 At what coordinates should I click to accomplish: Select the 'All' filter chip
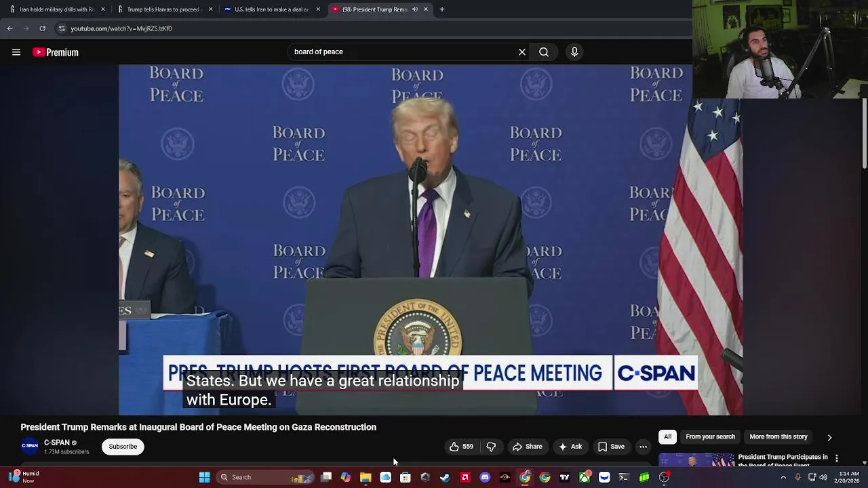667,437
